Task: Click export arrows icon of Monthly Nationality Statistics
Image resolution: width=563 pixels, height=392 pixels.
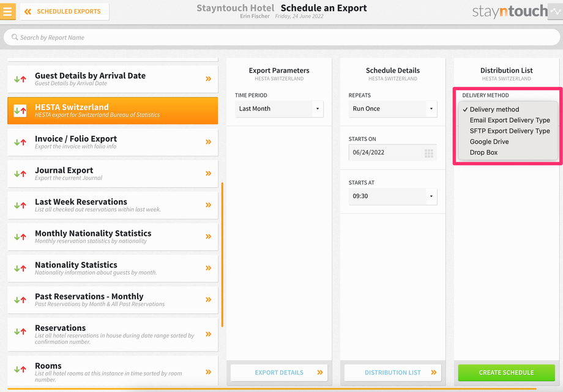Action: [20, 237]
